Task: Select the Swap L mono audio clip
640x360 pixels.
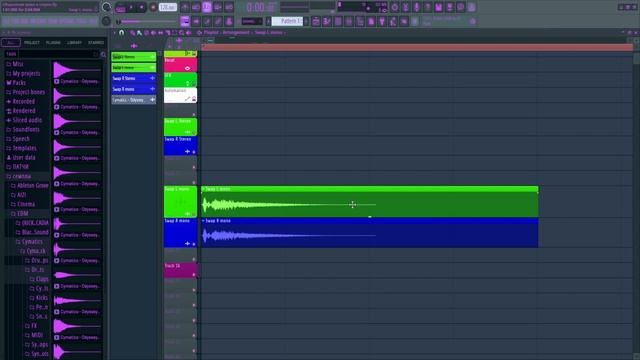Action: pos(369,202)
